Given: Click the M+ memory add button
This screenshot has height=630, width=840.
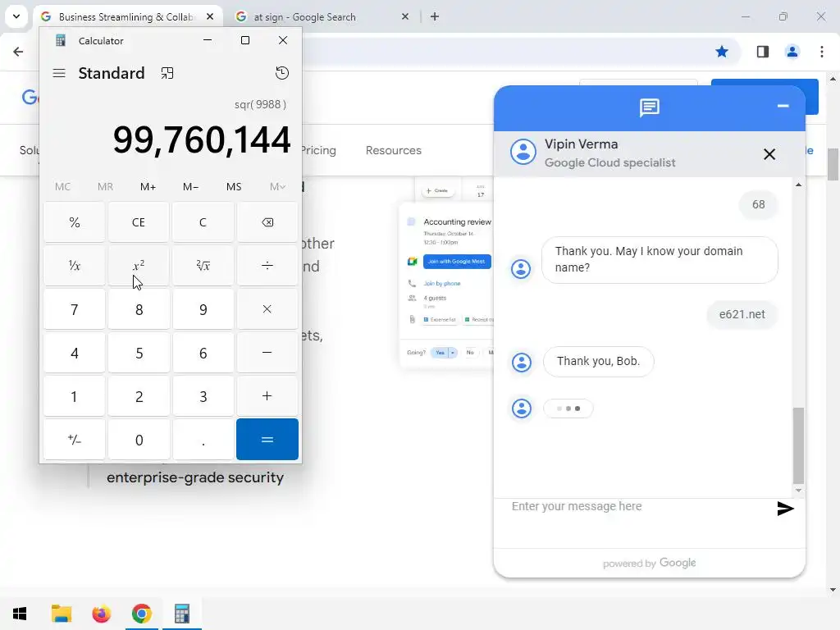Looking at the screenshot, I should pos(148,187).
